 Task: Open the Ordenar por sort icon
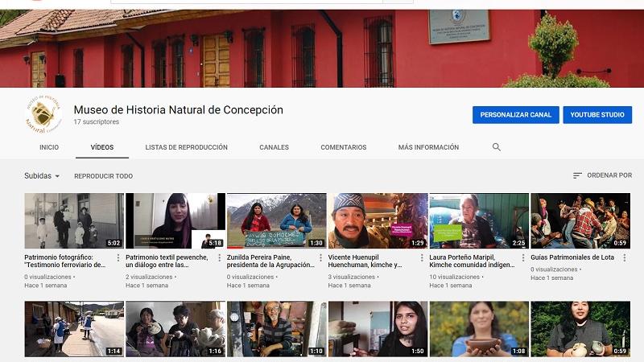pyautogui.click(x=577, y=175)
